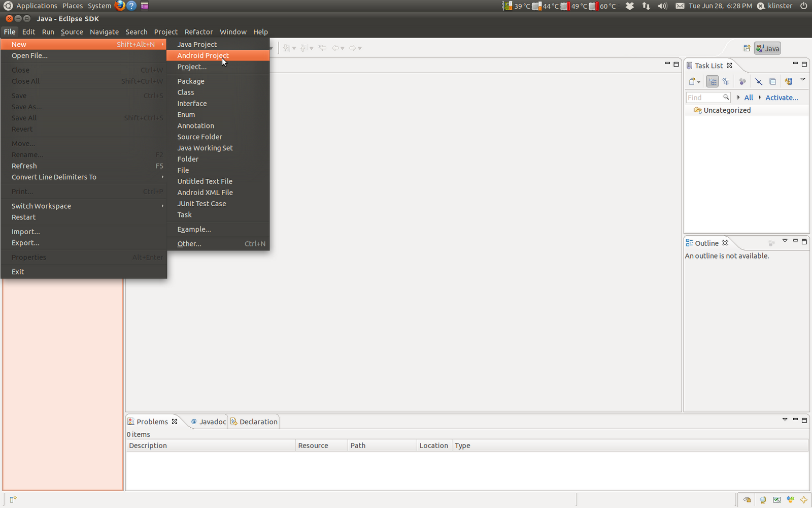
Task: Switch to the Javadoc tab
Action: tap(208, 422)
